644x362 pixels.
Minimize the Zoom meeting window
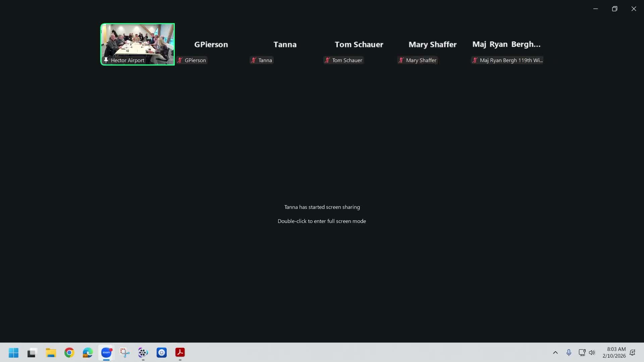[x=596, y=9]
